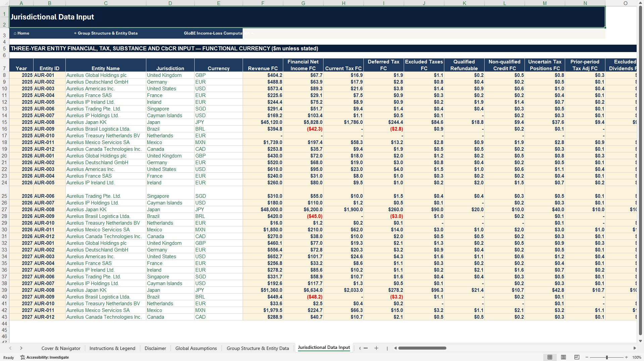This screenshot has width=644, height=361.
Task: Select the Disclaimer sheet tab
Action: 155,348
